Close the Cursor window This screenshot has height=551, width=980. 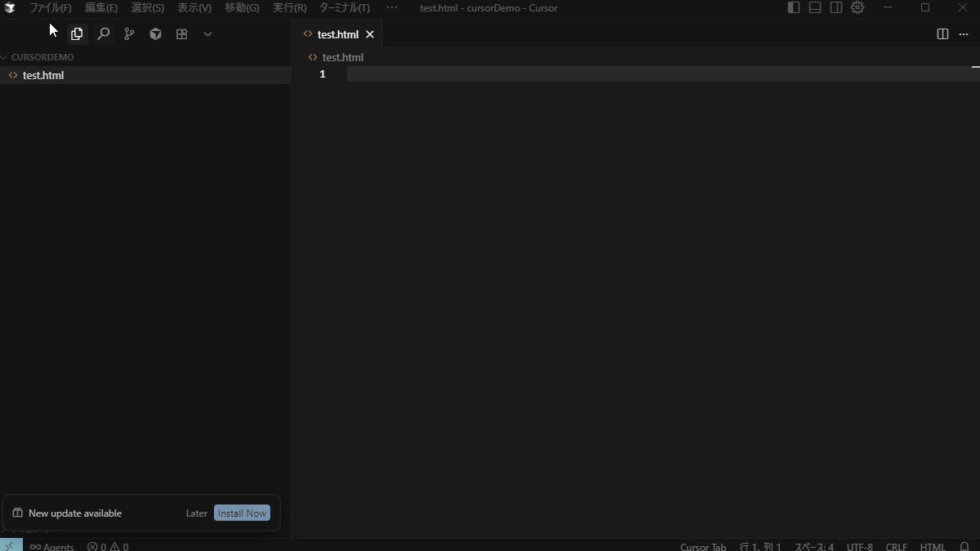[962, 8]
